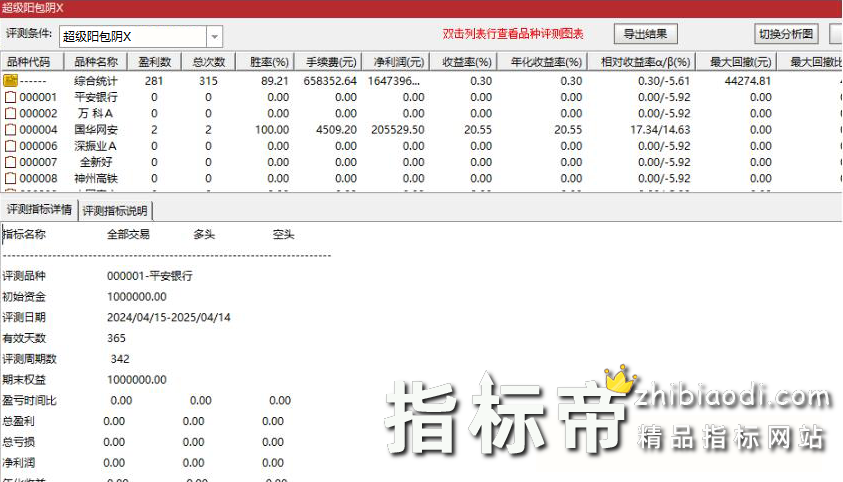The image size is (843, 482).
Task: Click the 初始资金 value 1000000.00
Action: pyautogui.click(x=137, y=297)
